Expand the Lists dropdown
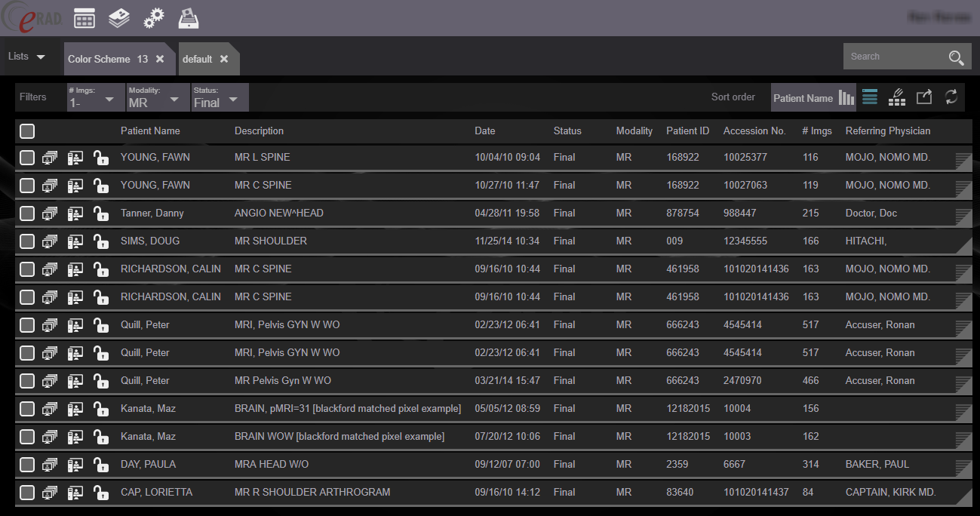Image resolution: width=980 pixels, height=516 pixels. point(27,57)
